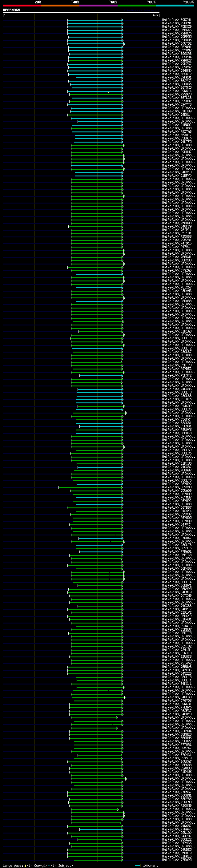
Task: Select hit UniRef100_Q0WTD2
Action: [x=176, y=43]
